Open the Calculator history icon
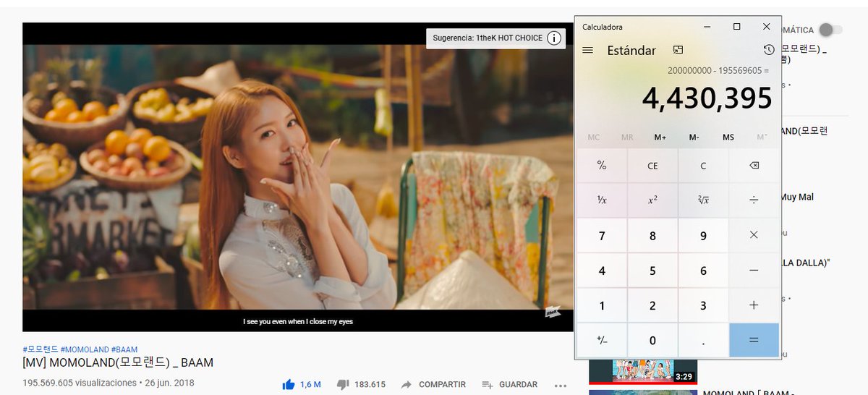 768,50
